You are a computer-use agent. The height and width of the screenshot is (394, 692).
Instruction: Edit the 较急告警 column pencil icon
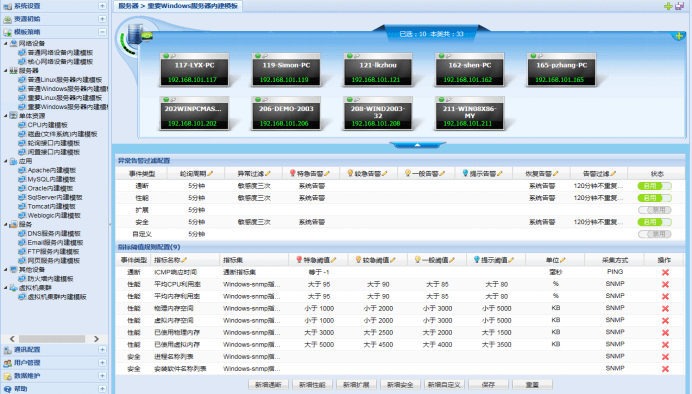tap(385, 174)
